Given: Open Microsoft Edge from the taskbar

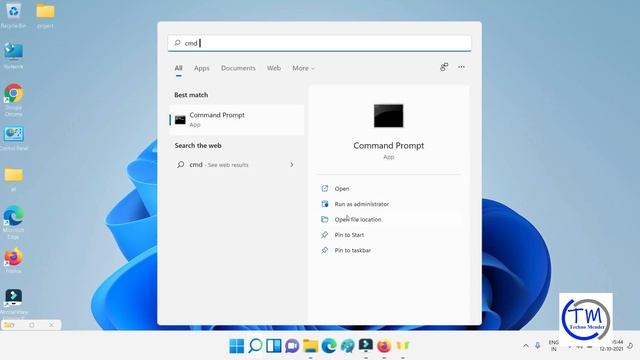Looking at the screenshot, I should [329, 346].
